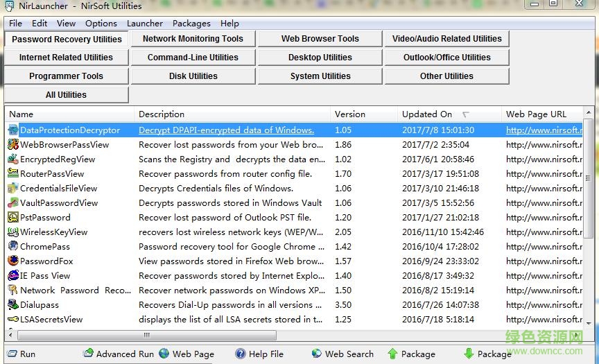Click the PasswordFox icon in list
Screen dimensions: 599x364
[x=12, y=261]
